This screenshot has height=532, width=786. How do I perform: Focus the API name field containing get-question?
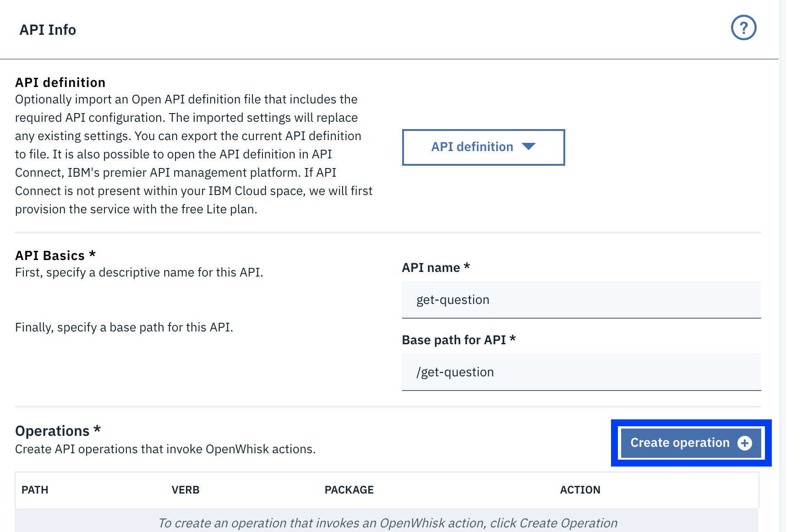coord(581,300)
